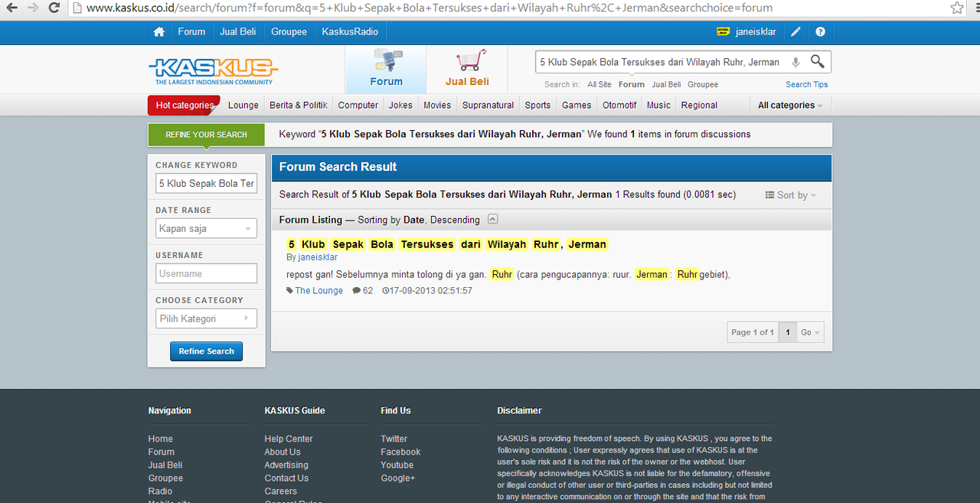Open the Games category

tap(577, 106)
